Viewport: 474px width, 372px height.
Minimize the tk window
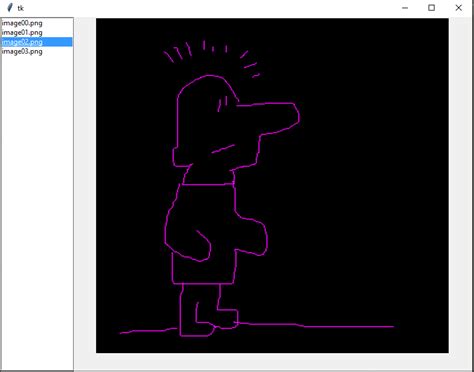point(405,8)
